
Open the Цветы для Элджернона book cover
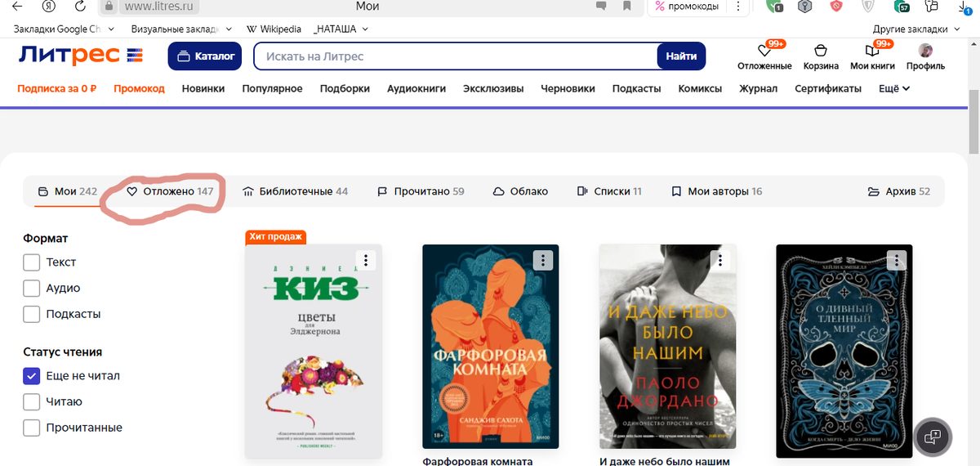point(314,352)
